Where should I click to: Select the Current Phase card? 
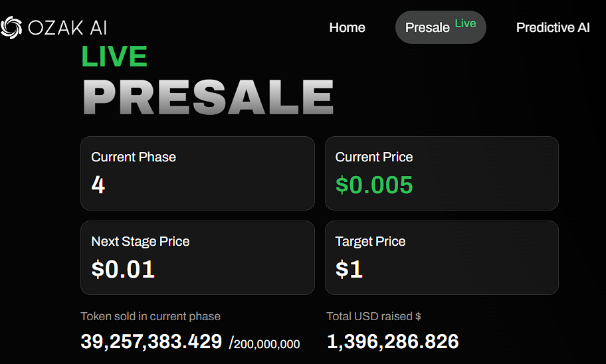[197, 173]
